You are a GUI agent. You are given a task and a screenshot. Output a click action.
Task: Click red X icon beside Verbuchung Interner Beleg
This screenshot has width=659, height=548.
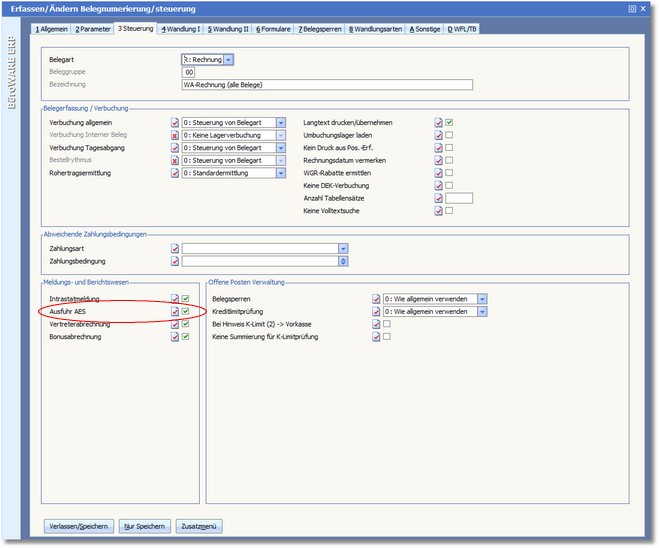[x=175, y=135]
